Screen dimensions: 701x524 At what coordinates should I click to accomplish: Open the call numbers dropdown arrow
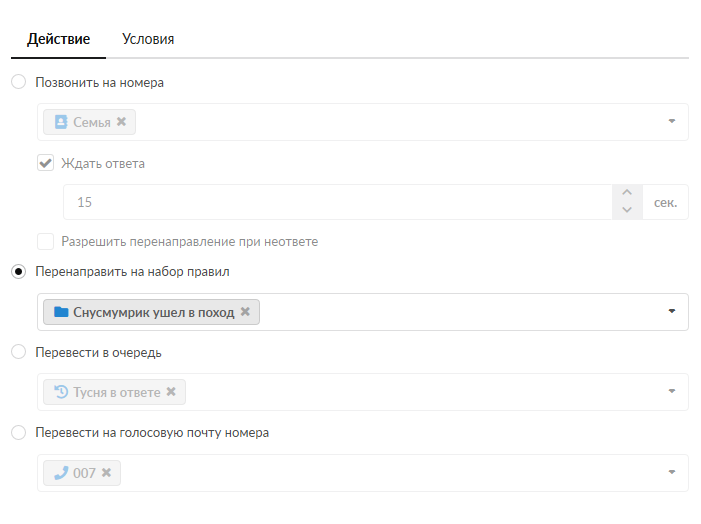[672, 122]
